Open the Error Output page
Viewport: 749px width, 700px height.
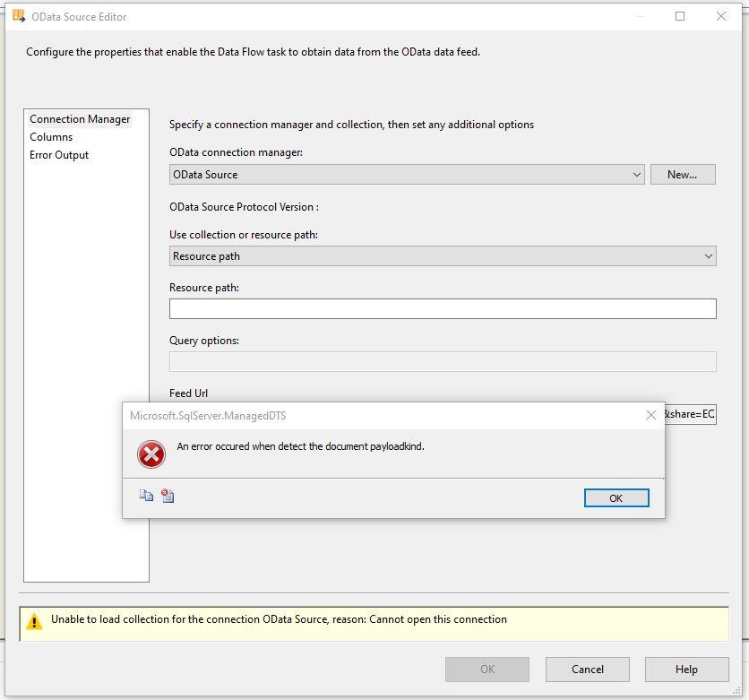pyautogui.click(x=59, y=155)
